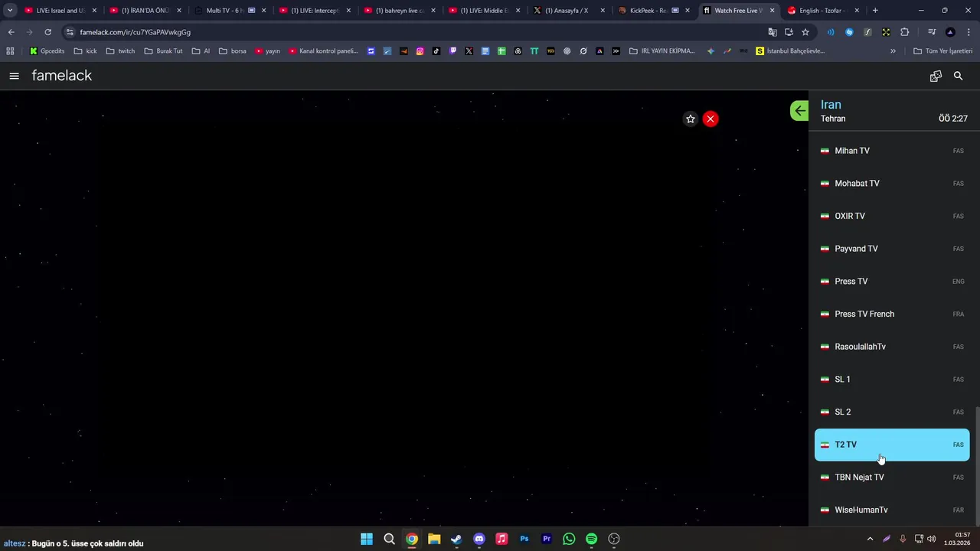Open the Kanal kontrol paneli bookmark
Image resolution: width=980 pixels, height=551 pixels.
tap(324, 51)
